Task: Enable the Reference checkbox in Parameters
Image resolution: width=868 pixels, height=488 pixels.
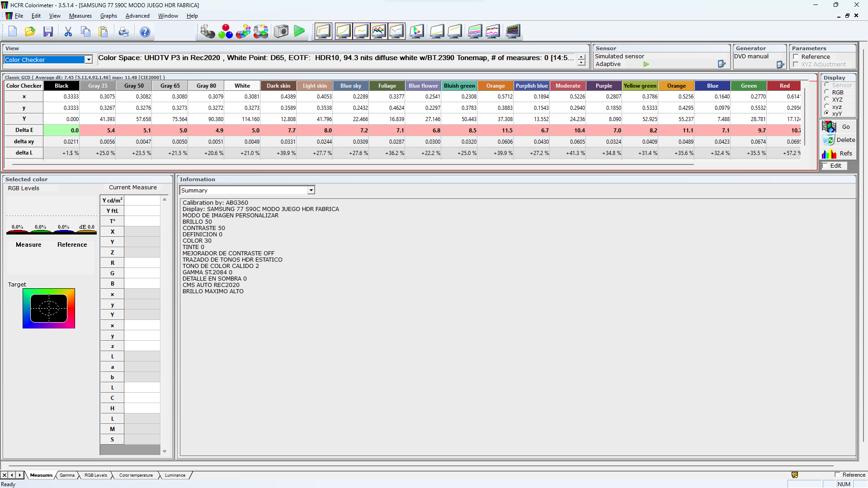Action: [x=796, y=57]
